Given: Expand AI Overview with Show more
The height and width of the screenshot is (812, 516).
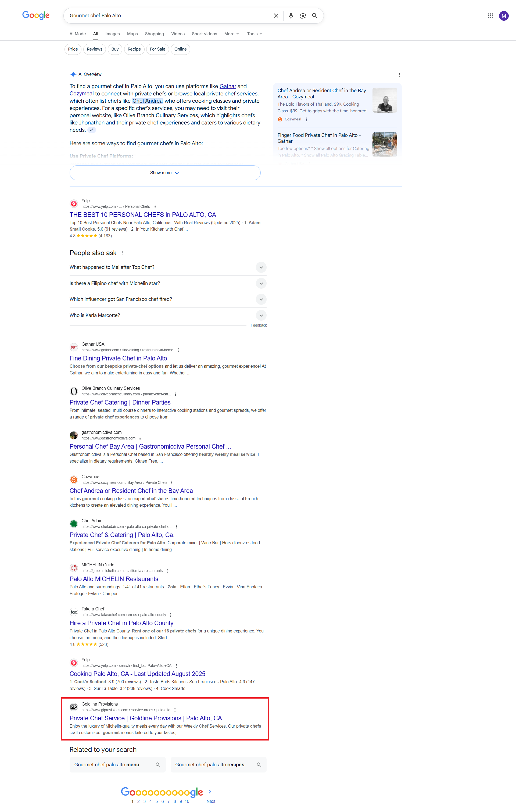Looking at the screenshot, I should (x=165, y=173).
